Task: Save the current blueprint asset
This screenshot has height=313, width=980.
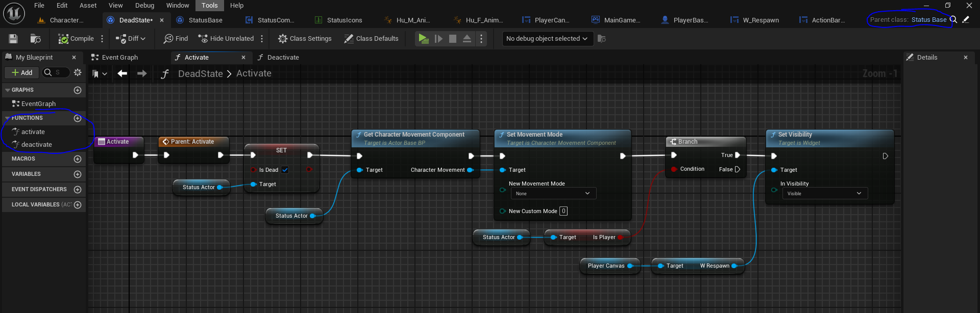Action: tap(13, 39)
